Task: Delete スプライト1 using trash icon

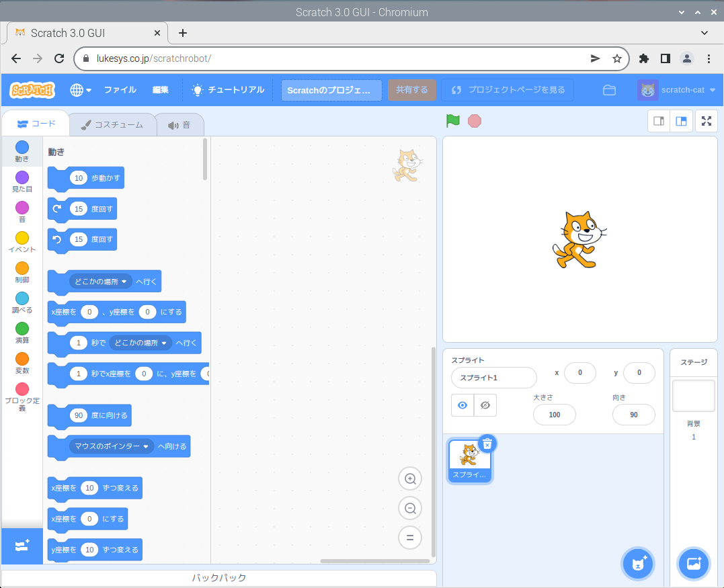Action: pyautogui.click(x=487, y=444)
